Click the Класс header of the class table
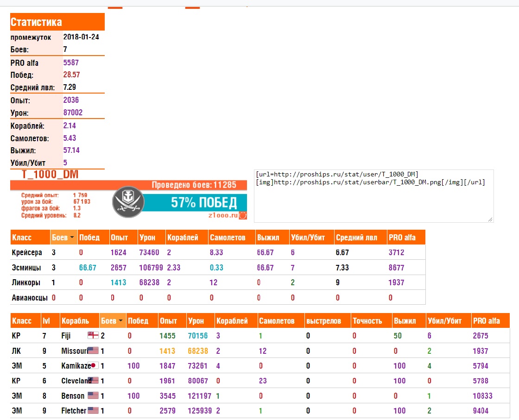Screen dimensions: 519x420 click(x=30, y=238)
